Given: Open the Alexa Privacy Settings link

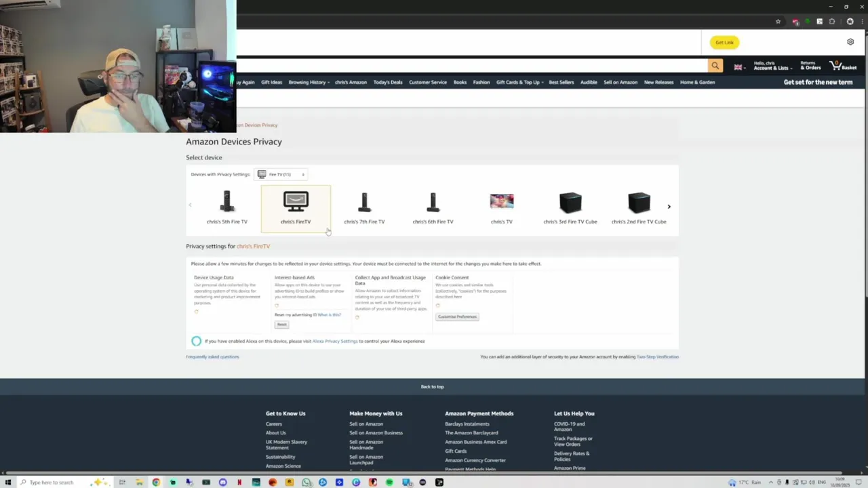Looking at the screenshot, I should (335, 341).
